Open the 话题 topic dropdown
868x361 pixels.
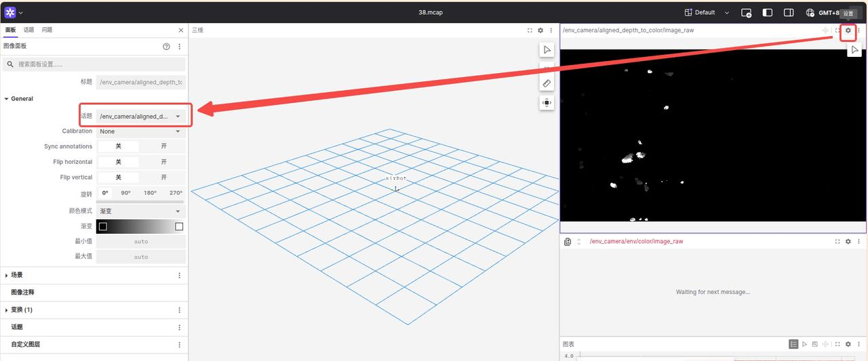140,116
